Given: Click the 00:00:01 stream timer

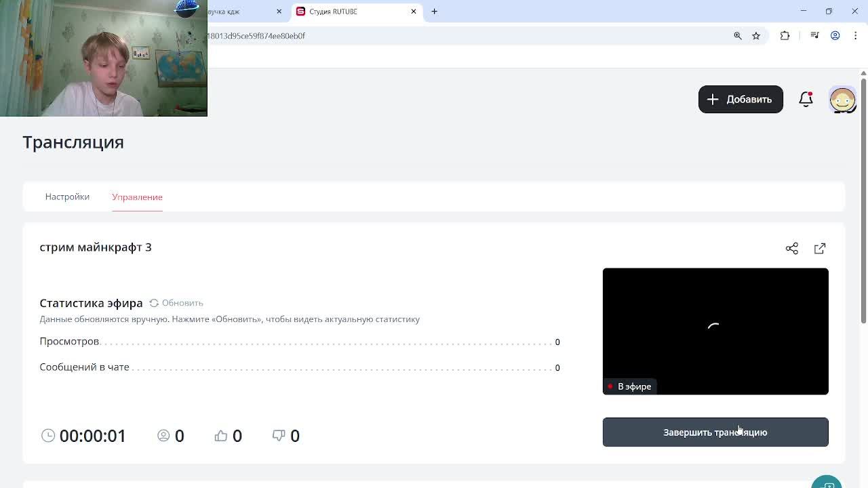Looking at the screenshot, I should (93, 435).
